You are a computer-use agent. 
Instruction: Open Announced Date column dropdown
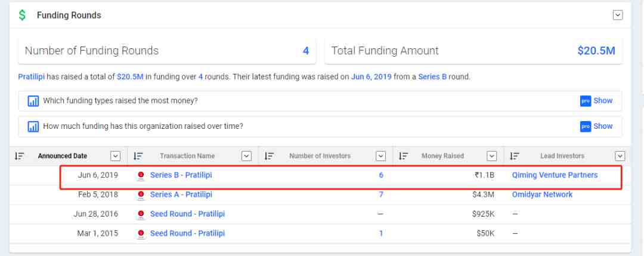(116, 156)
